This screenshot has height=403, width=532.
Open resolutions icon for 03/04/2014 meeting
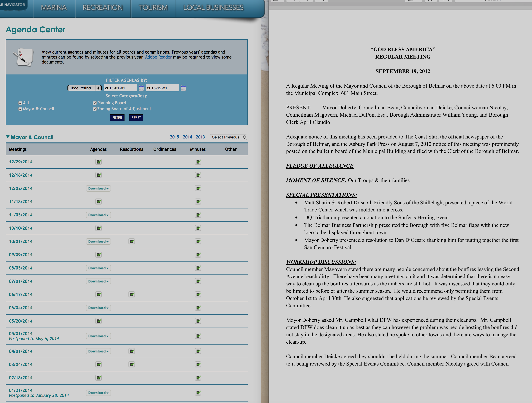(x=132, y=364)
